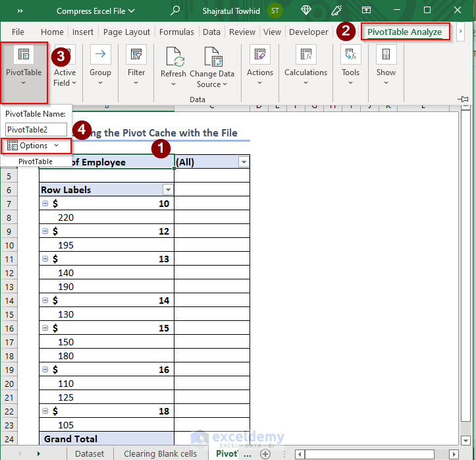Collapse the $ 12 row group
476x460 pixels.
[45, 231]
